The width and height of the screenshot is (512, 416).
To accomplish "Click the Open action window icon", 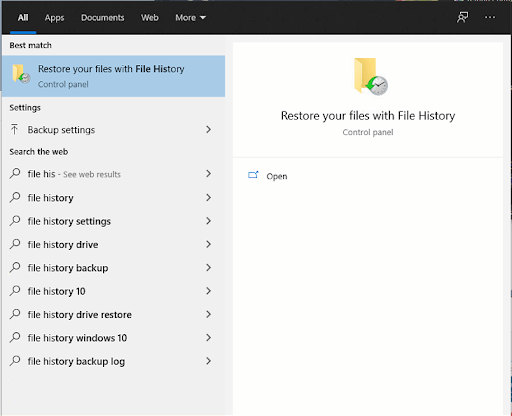I will coord(253,175).
